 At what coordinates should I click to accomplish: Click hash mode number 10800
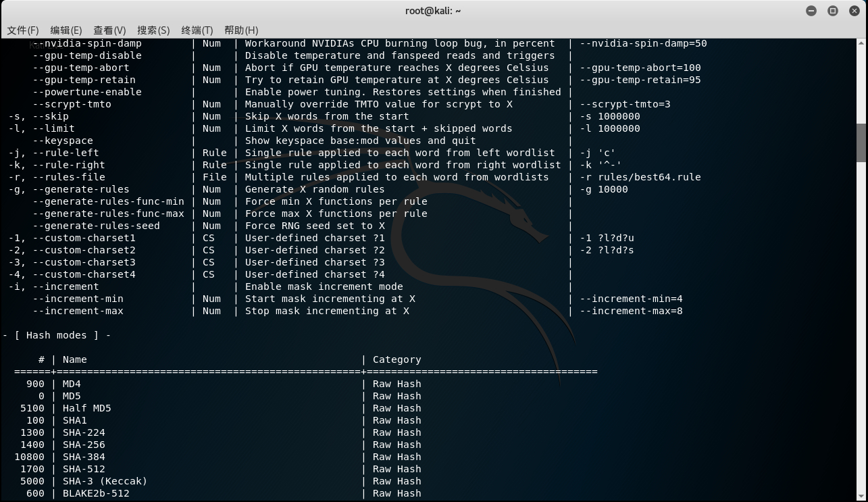click(30, 457)
